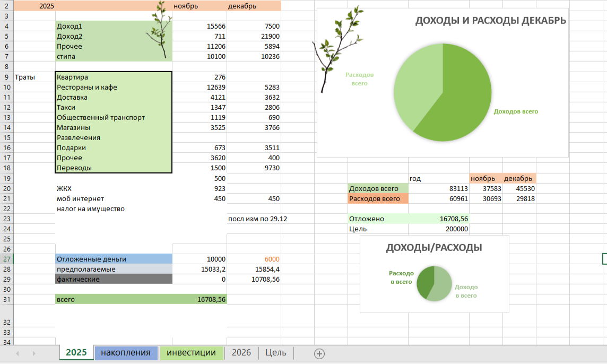Click the next sheet scroll arrow
Screen dimensions: 607x364
[x=34, y=353]
